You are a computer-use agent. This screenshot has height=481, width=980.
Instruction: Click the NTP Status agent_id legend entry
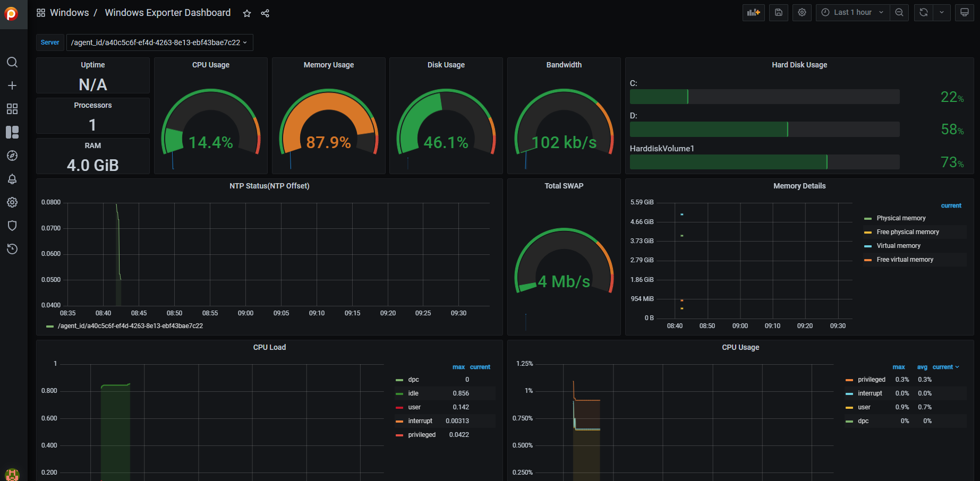[x=130, y=326]
